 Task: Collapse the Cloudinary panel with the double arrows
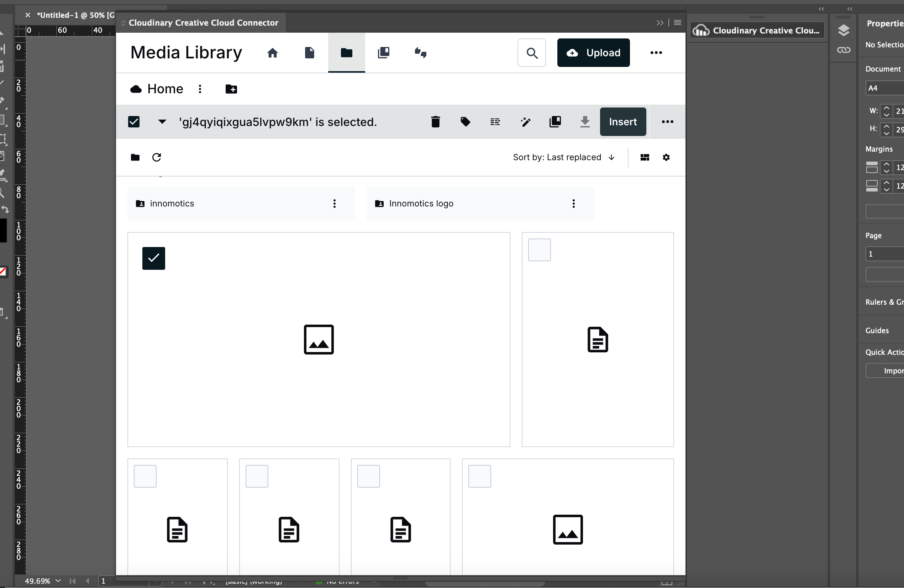click(x=660, y=23)
